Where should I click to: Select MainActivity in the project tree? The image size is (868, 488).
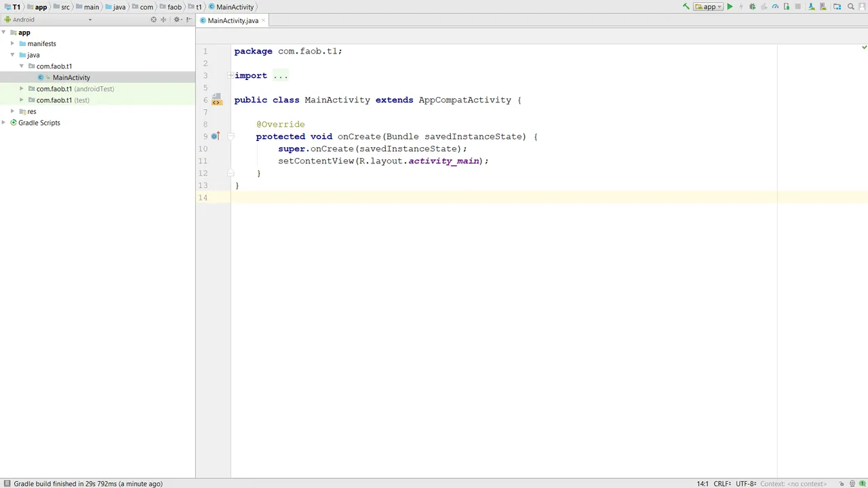[x=71, y=78]
